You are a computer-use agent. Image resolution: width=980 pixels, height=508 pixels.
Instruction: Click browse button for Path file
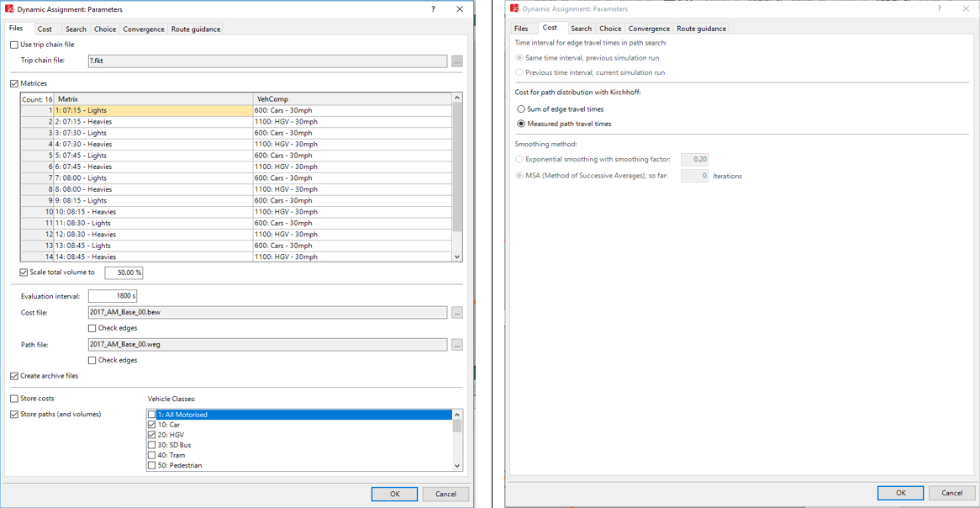457,344
